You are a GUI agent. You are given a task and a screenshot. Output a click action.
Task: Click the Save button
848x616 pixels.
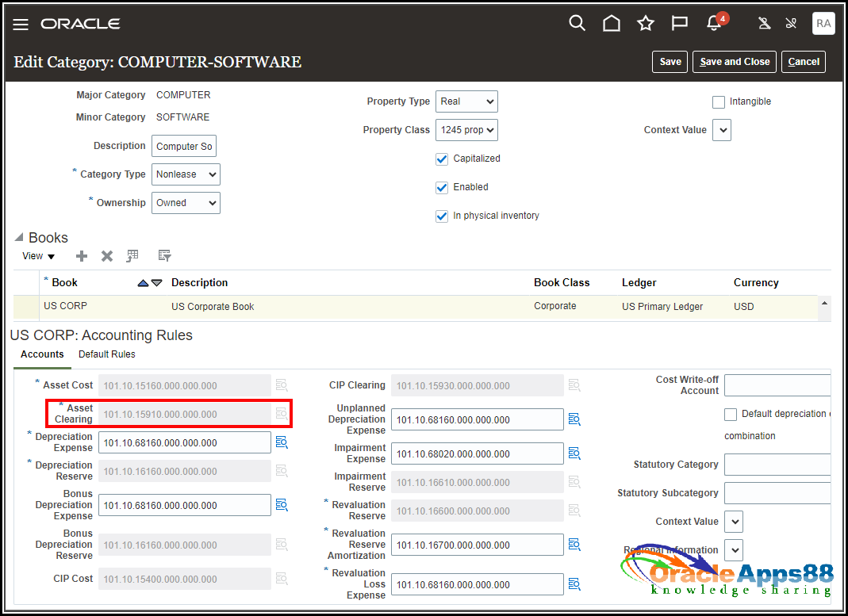click(670, 62)
